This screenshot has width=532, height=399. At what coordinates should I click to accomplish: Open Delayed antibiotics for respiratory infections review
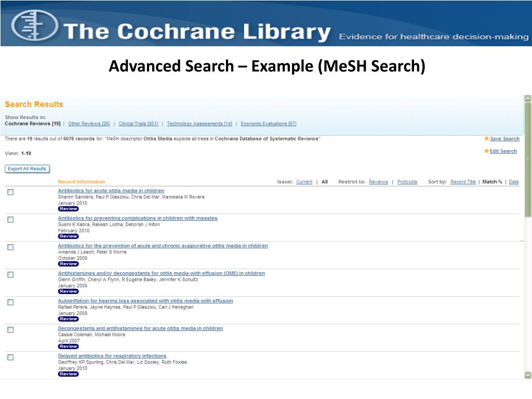click(112, 355)
